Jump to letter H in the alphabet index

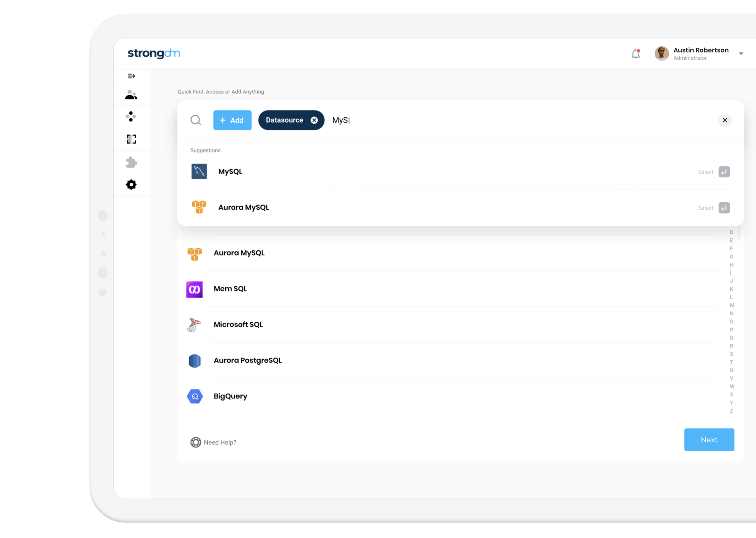(731, 265)
